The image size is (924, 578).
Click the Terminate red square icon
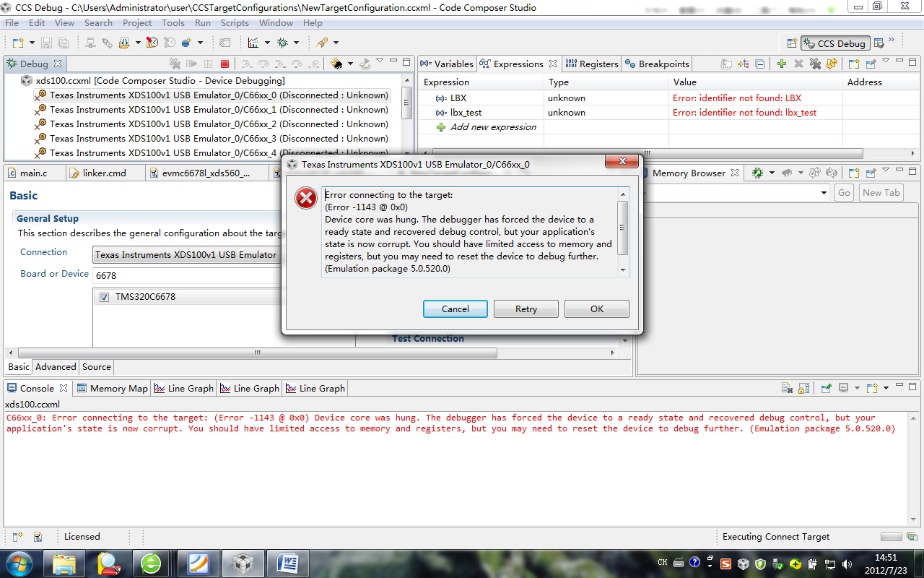coord(225,64)
